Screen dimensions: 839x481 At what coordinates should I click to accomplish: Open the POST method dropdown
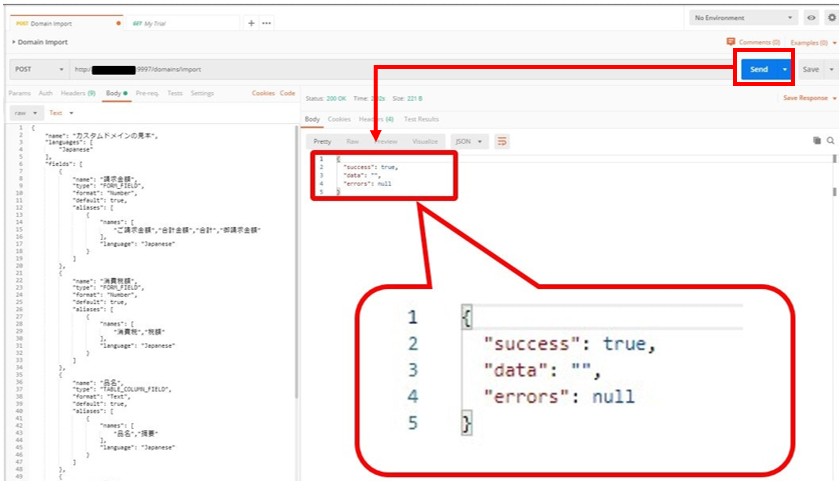tap(39, 69)
